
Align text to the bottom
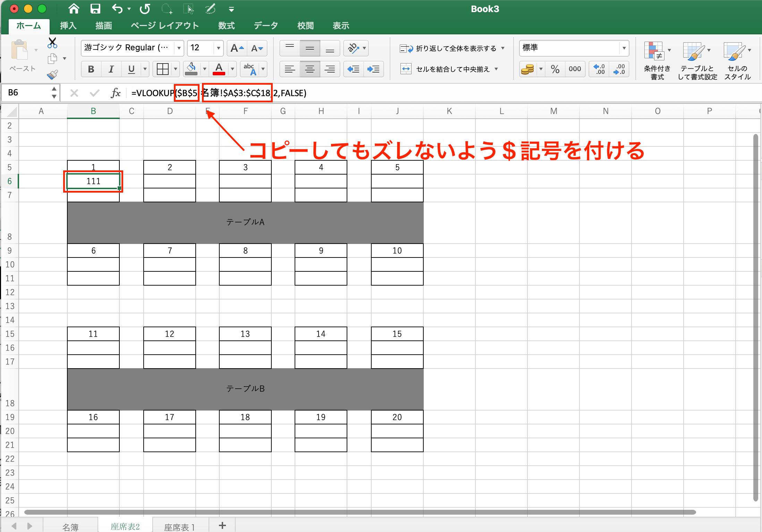click(330, 48)
